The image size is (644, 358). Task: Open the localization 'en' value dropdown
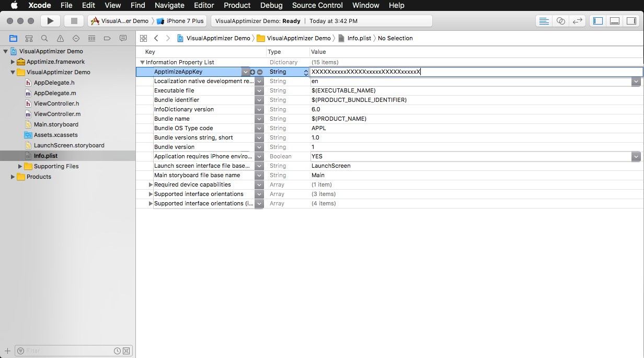636,82
